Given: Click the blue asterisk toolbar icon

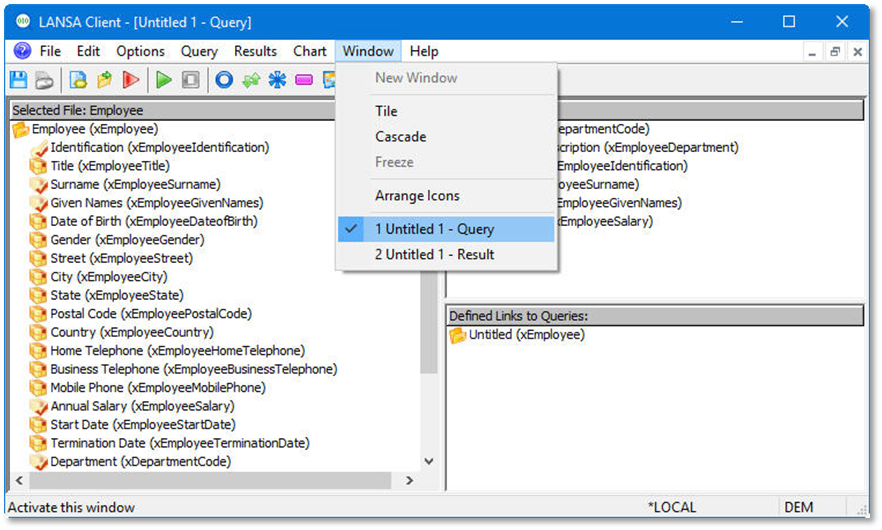Looking at the screenshot, I should point(277,80).
